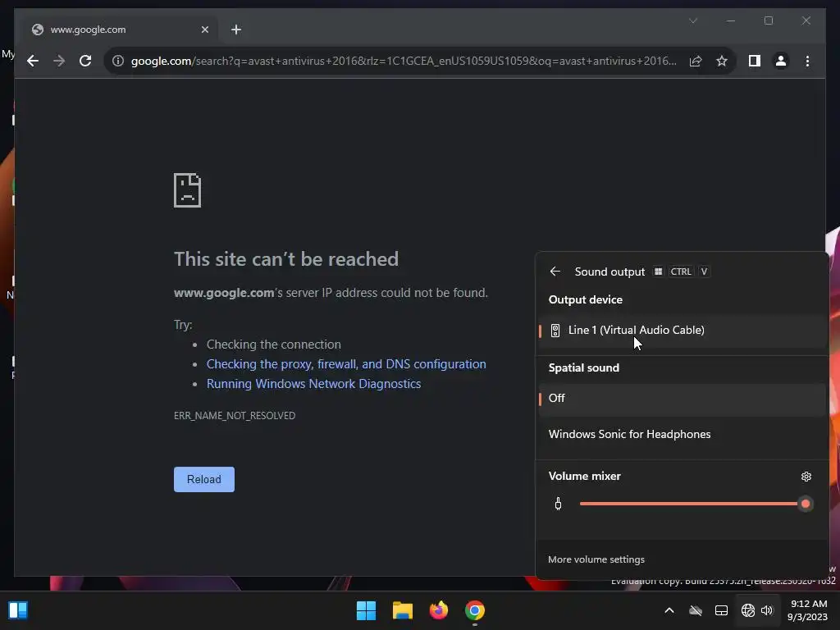
Task: Select Line 1 (Virtual Audio Cable) output
Action: click(682, 331)
